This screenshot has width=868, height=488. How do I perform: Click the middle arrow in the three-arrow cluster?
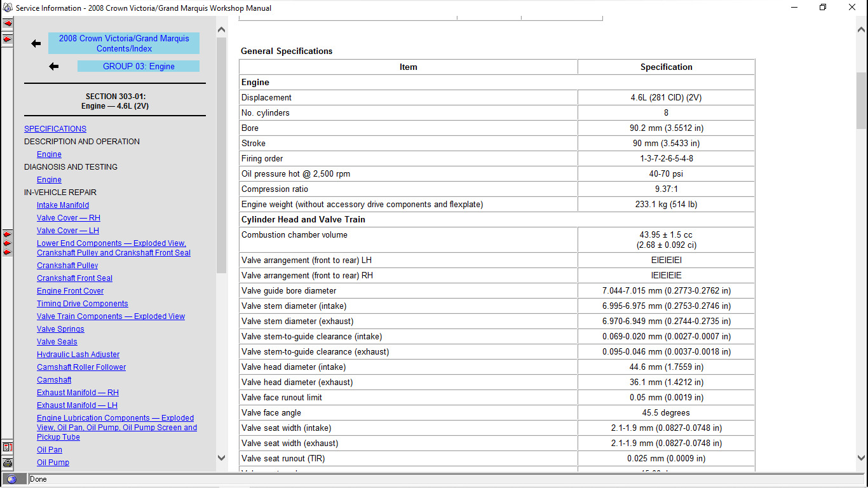click(8, 243)
